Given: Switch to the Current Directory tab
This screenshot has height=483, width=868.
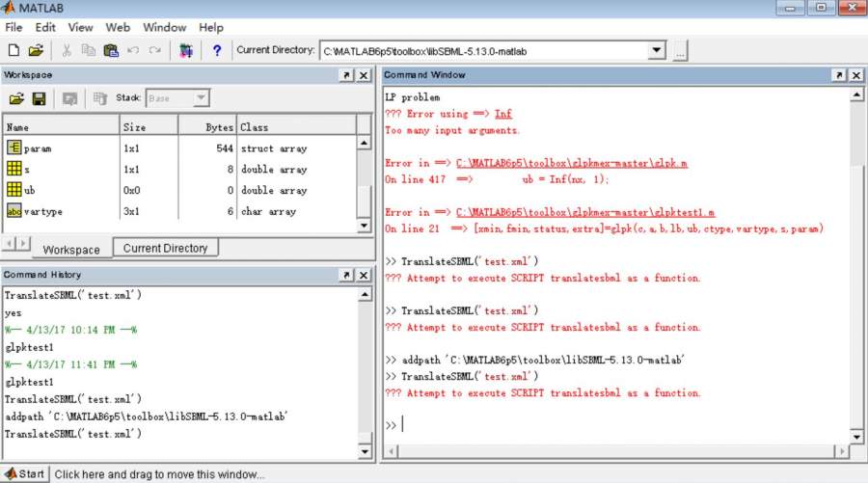Looking at the screenshot, I should click(x=165, y=248).
